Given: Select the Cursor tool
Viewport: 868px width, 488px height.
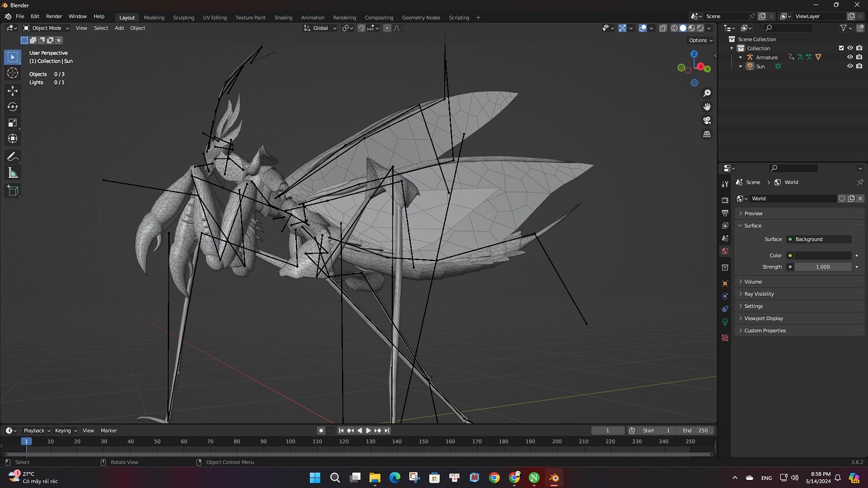Looking at the screenshot, I should tap(13, 73).
